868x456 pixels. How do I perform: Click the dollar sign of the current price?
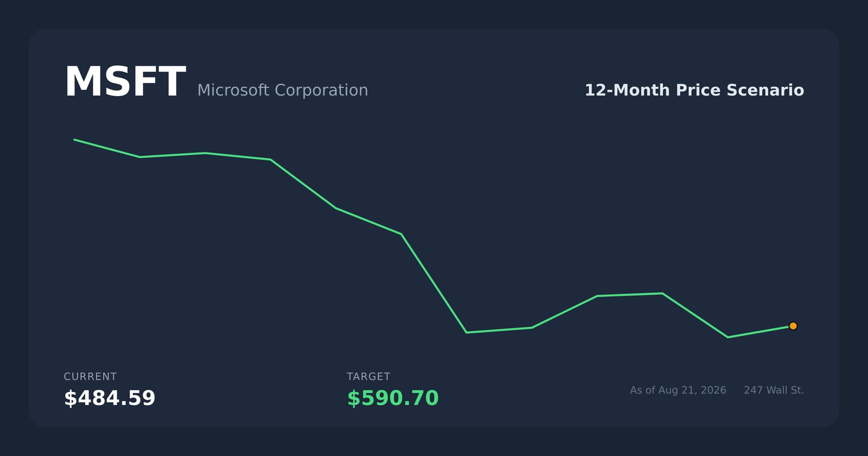click(70, 398)
